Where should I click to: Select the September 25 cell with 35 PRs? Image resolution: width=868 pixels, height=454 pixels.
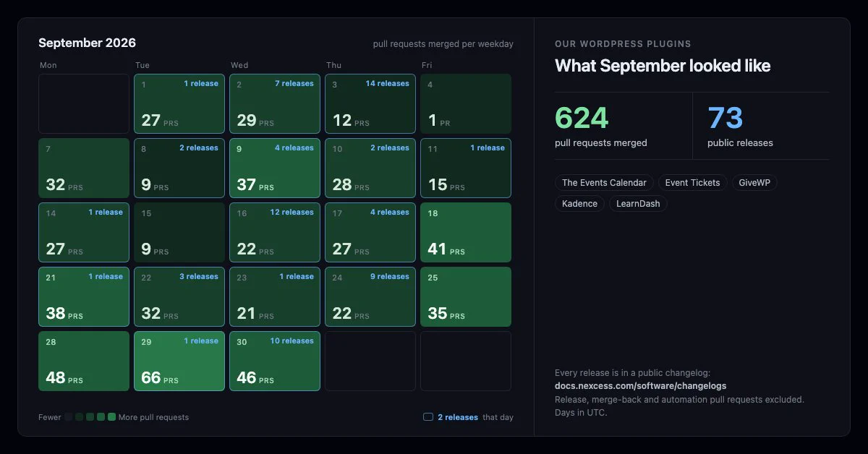click(466, 297)
